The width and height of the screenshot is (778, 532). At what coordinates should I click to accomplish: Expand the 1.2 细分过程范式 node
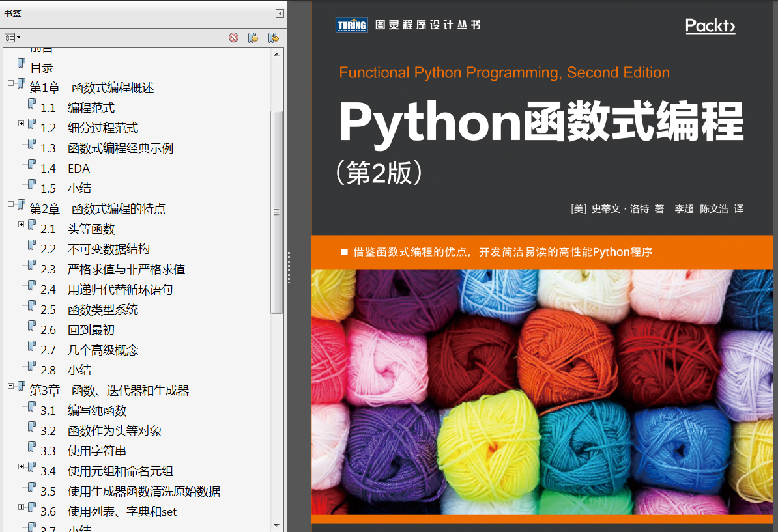tap(22, 124)
